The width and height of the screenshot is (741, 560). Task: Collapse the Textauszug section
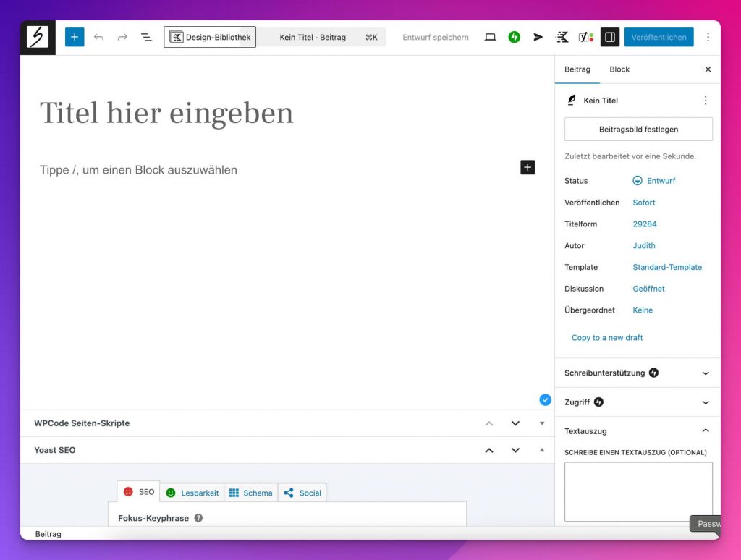click(706, 431)
